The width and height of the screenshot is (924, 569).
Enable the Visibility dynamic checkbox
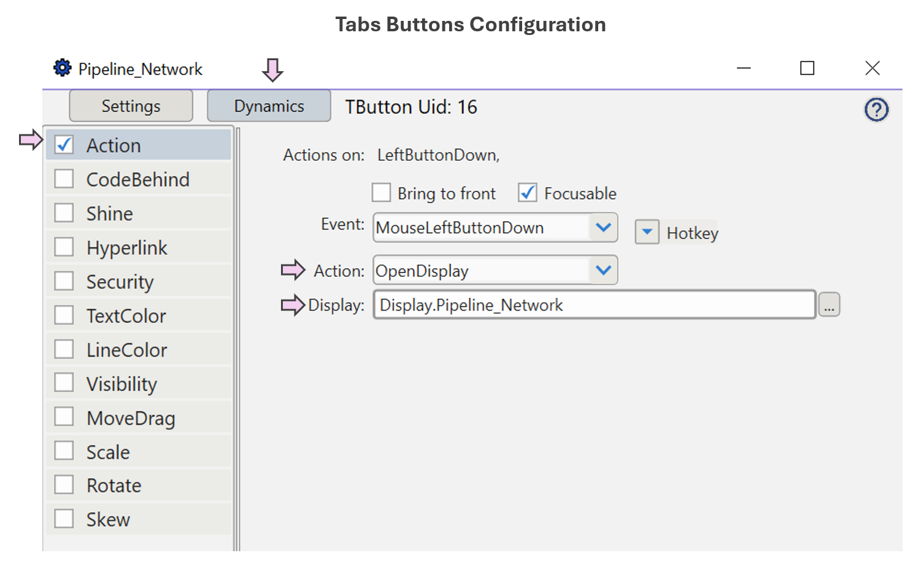coord(64,382)
